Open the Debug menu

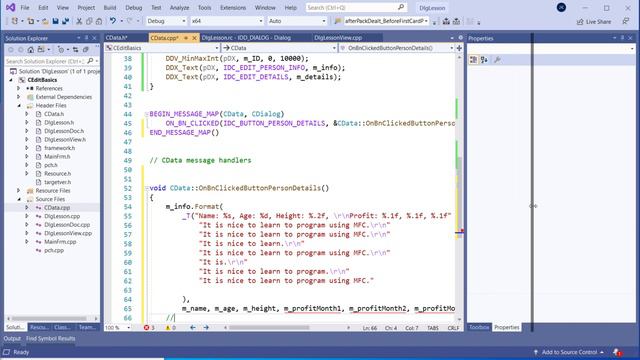click(x=133, y=7)
